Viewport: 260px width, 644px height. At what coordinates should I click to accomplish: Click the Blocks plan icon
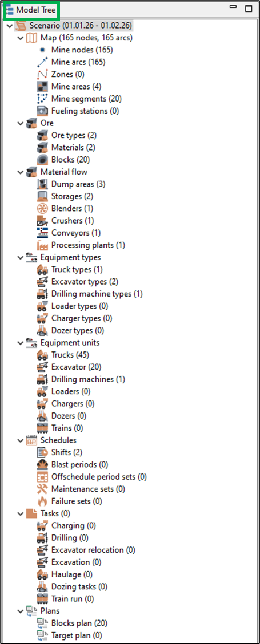point(42,623)
